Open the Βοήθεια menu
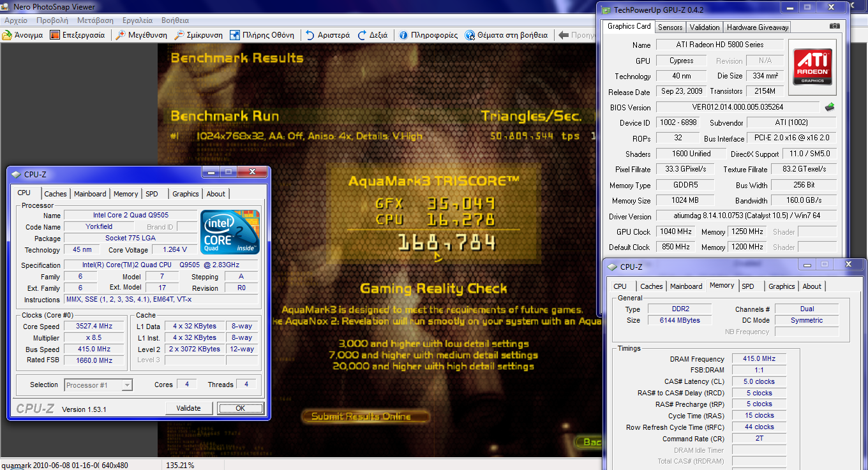 [x=176, y=20]
